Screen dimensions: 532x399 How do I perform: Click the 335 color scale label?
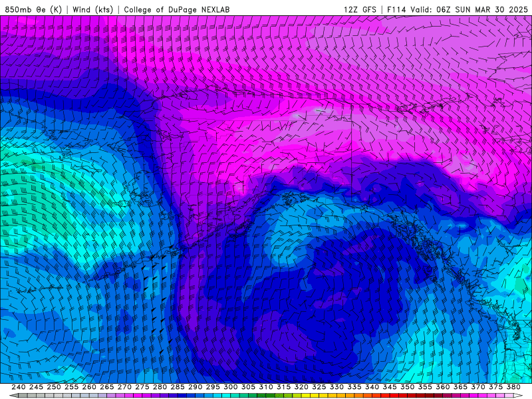354,387
